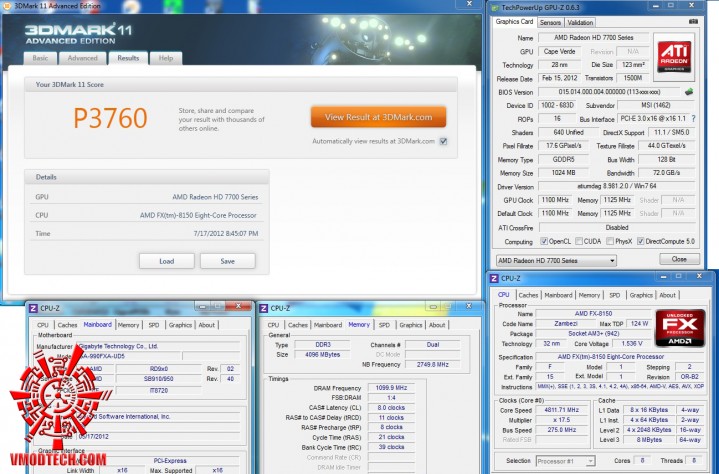
Task: Click the Close button in GPU-Z
Action: point(679,259)
